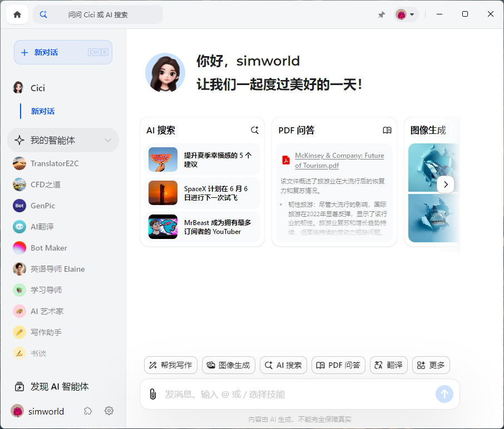This screenshot has width=504, height=429.
Task: Click the 图像生成 card title
Action: [428, 130]
